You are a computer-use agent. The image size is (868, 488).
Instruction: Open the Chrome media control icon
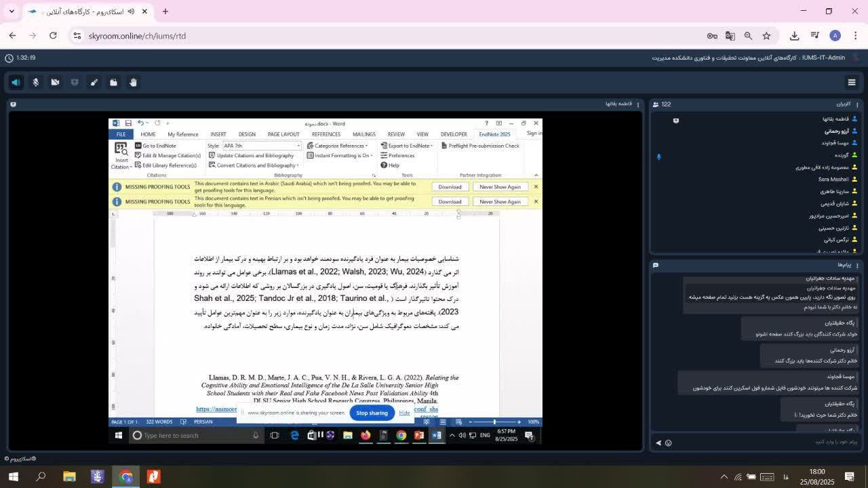[x=814, y=36]
